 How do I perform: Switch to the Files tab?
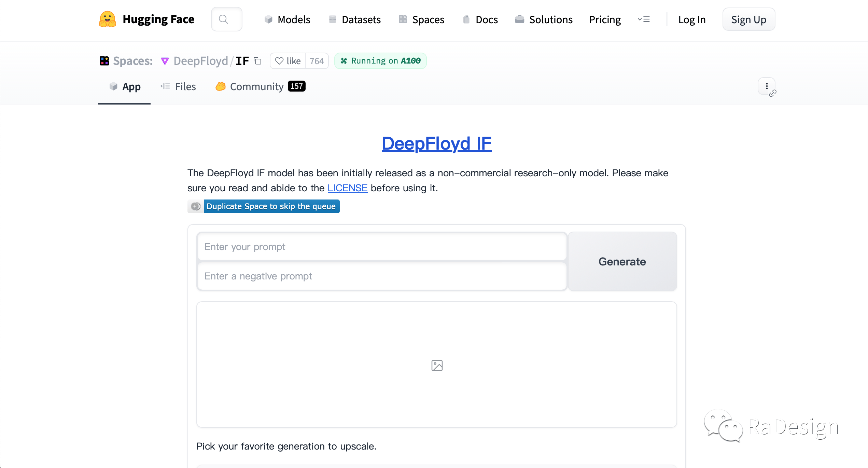point(178,87)
